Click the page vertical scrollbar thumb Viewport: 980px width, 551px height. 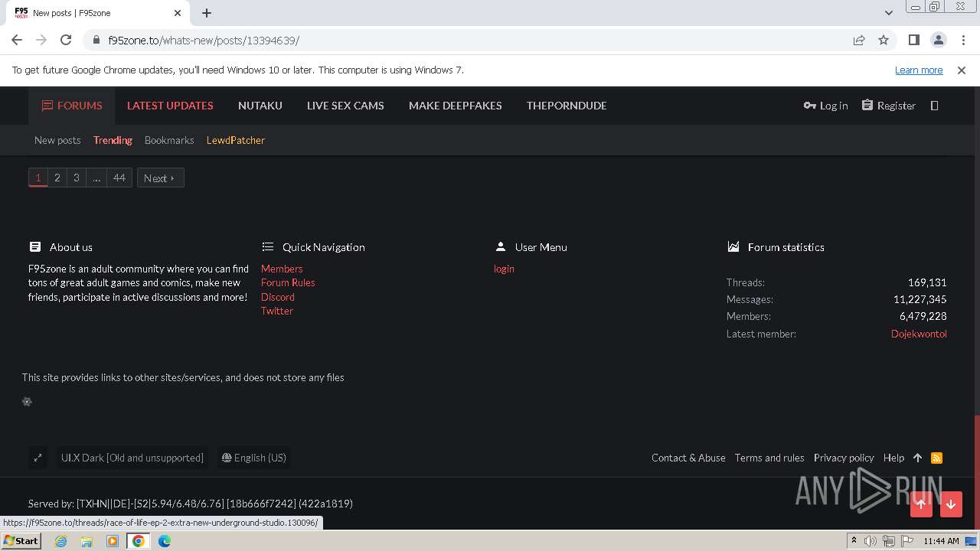click(x=976, y=471)
